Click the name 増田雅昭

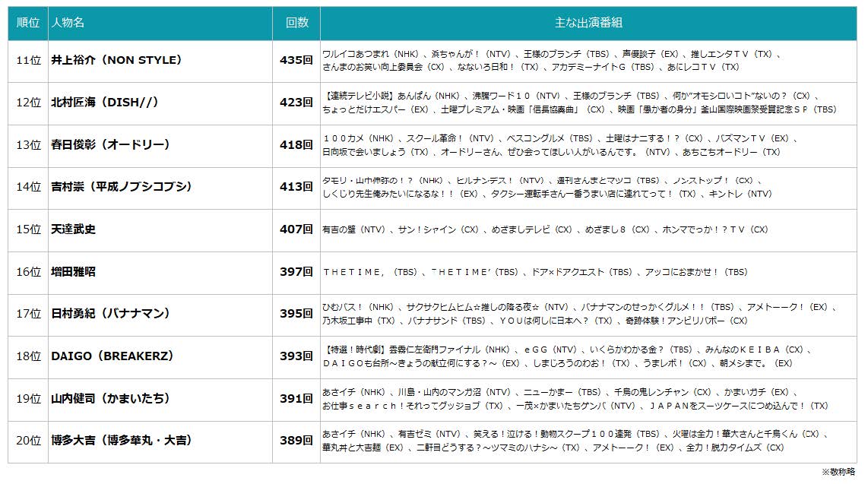[x=74, y=271]
